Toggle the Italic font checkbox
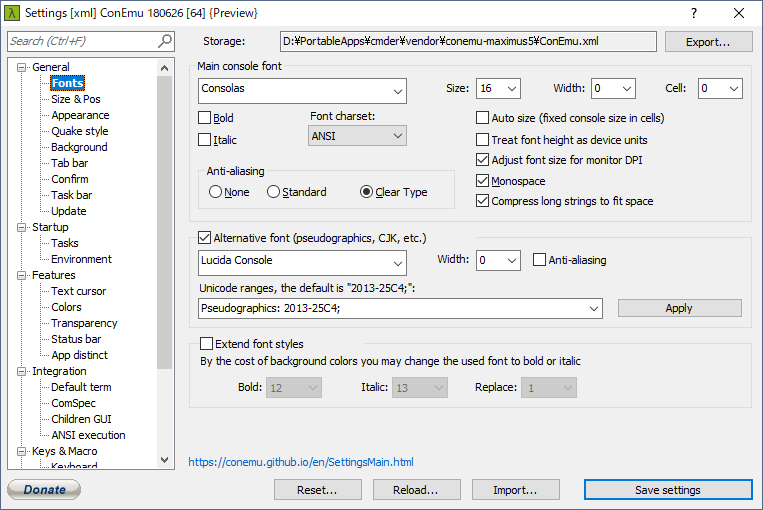Viewport: 763px width, 510px height. (x=204, y=140)
